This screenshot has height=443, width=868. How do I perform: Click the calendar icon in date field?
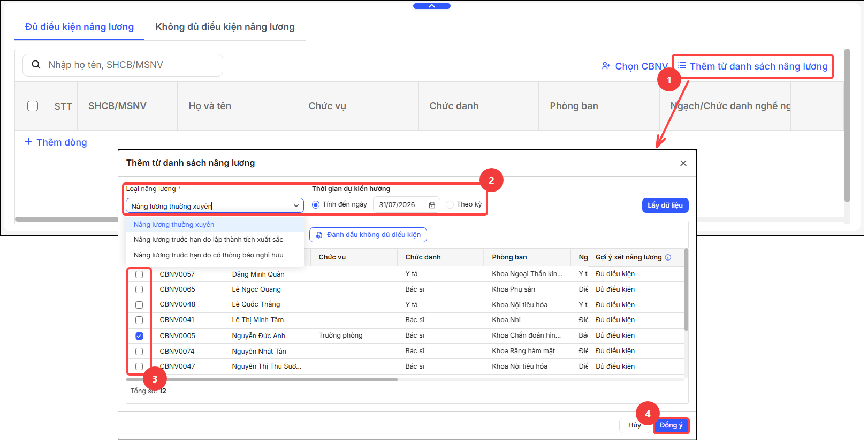pyautogui.click(x=432, y=205)
